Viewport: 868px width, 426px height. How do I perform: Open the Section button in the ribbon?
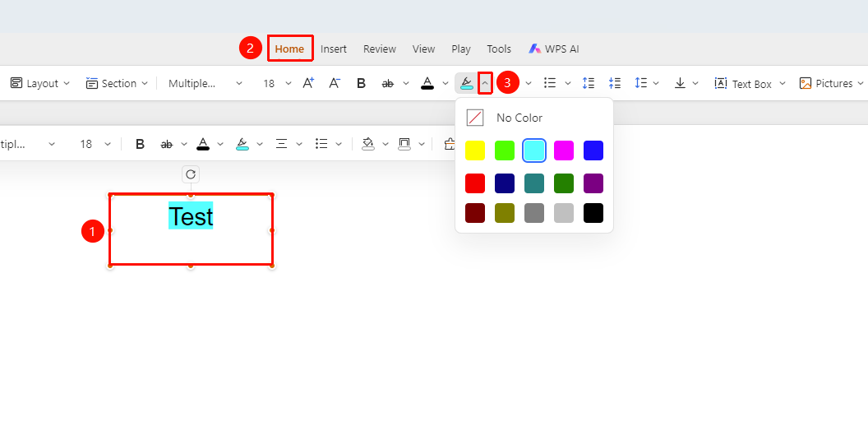(117, 84)
